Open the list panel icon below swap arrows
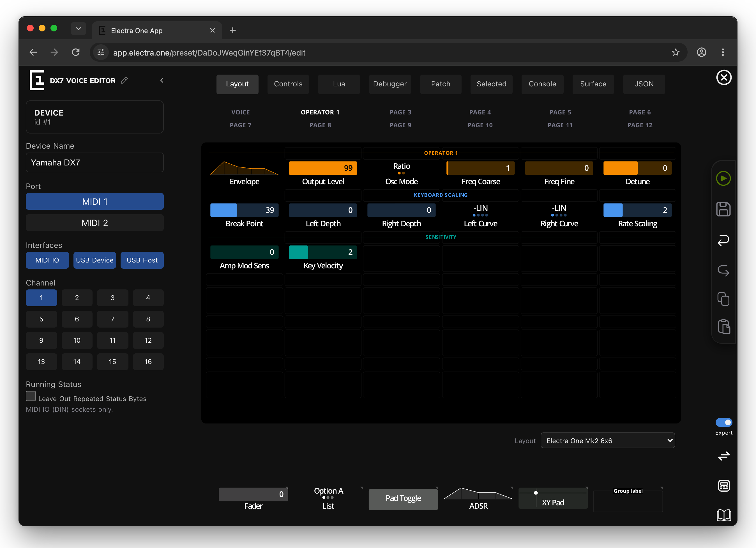Screen dimensions: 756x548 click(724, 486)
